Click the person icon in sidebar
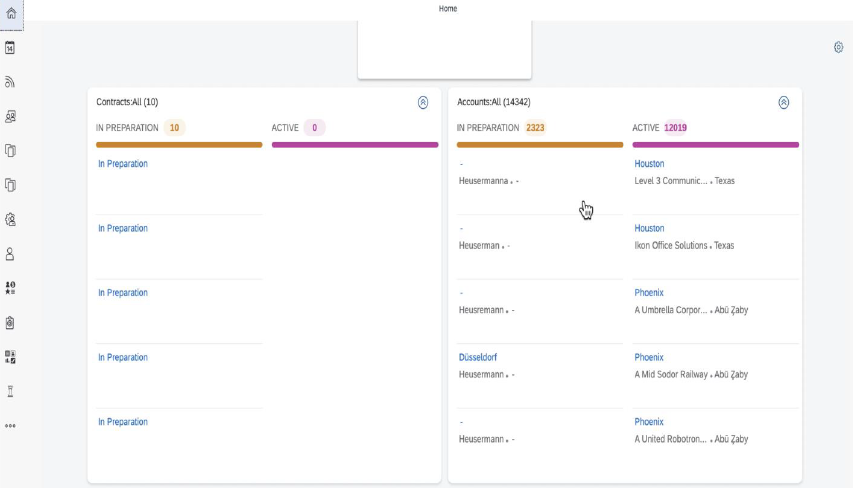The height and width of the screenshot is (488, 853). [11, 254]
